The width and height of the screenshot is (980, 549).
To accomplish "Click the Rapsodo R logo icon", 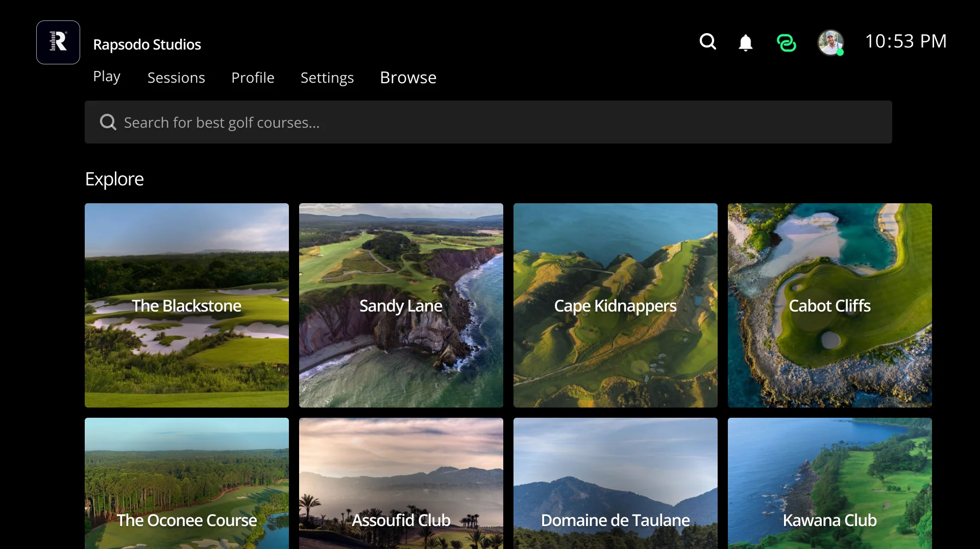I will click(x=58, y=42).
